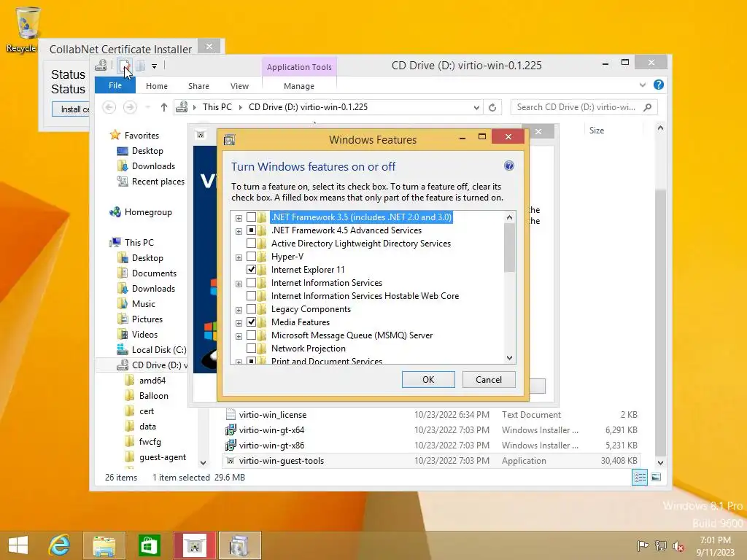
Task: Click the features list scroll-down arrow
Action: [x=510, y=357]
